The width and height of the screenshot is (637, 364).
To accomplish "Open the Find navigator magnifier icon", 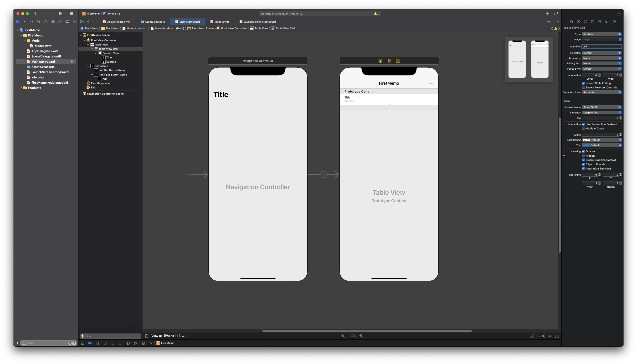I will pyautogui.click(x=39, y=22).
